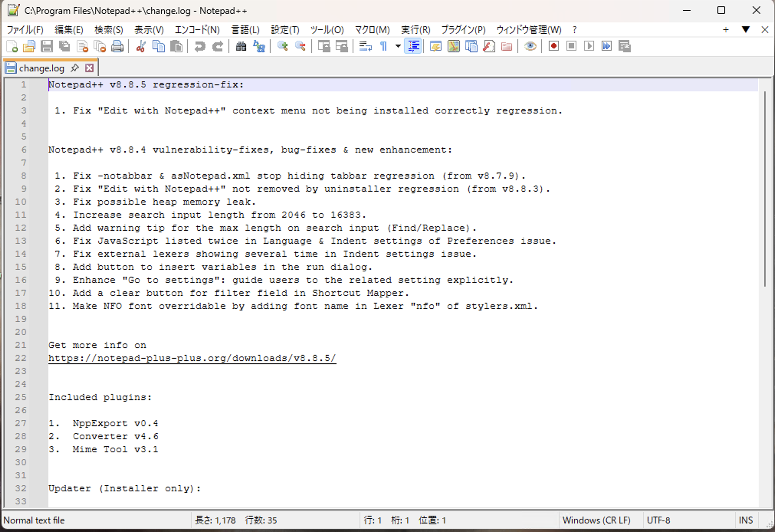Open the エンコード(N) menu
Screen dimensions: 775x532
pyautogui.click(x=197, y=30)
